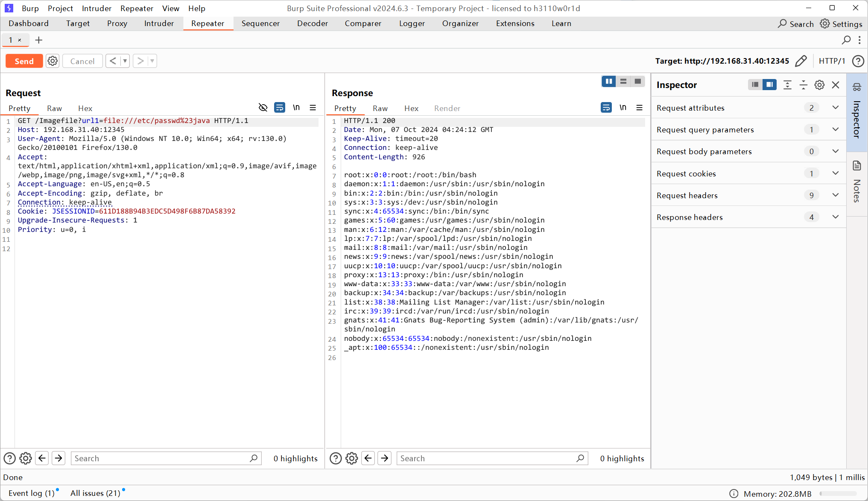The width and height of the screenshot is (868, 501).
Task: Select side-by-side request/response layout
Action: (609, 81)
